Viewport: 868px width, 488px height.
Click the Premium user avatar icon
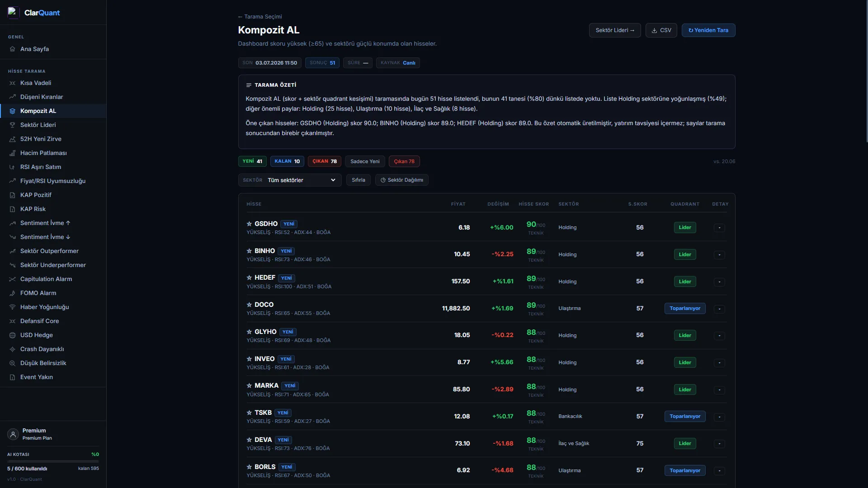pos(13,434)
